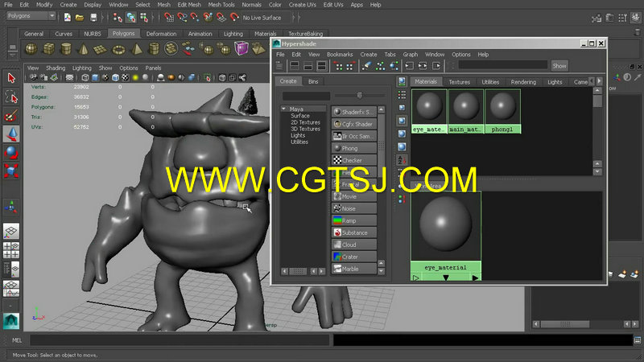Create Marble texture node
644x362 pixels.
pyautogui.click(x=354, y=269)
